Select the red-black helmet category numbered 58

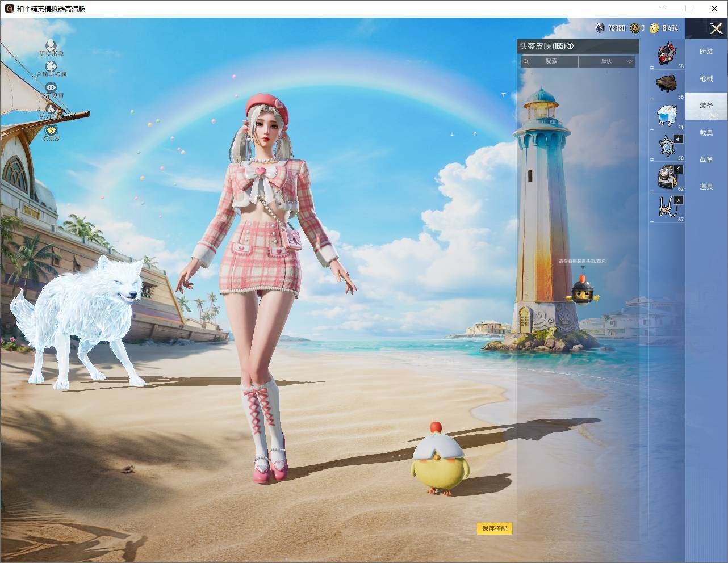pos(667,54)
